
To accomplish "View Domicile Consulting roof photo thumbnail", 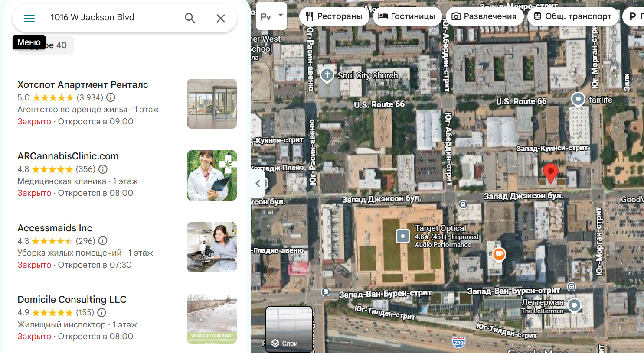I will (212, 319).
